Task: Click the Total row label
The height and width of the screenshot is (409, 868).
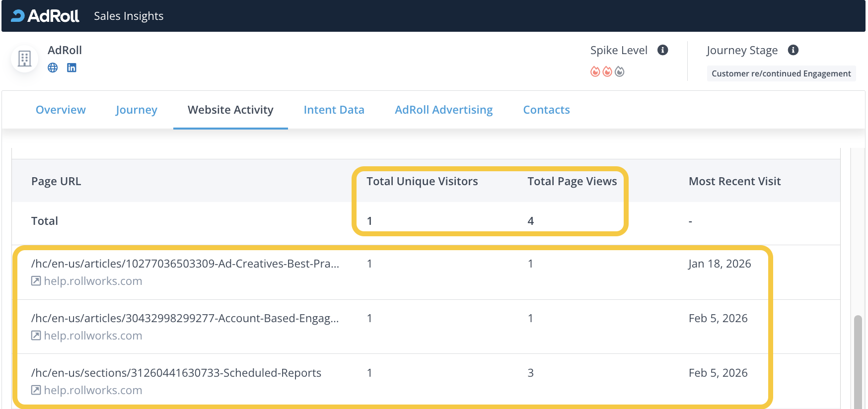Action: tap(45, 221)
